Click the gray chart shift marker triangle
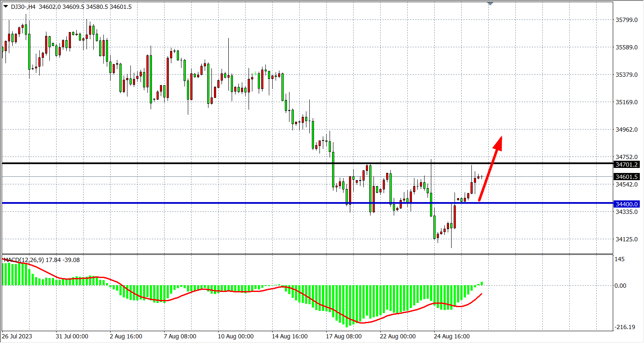The image size is (644, 343). coord(490,3)
